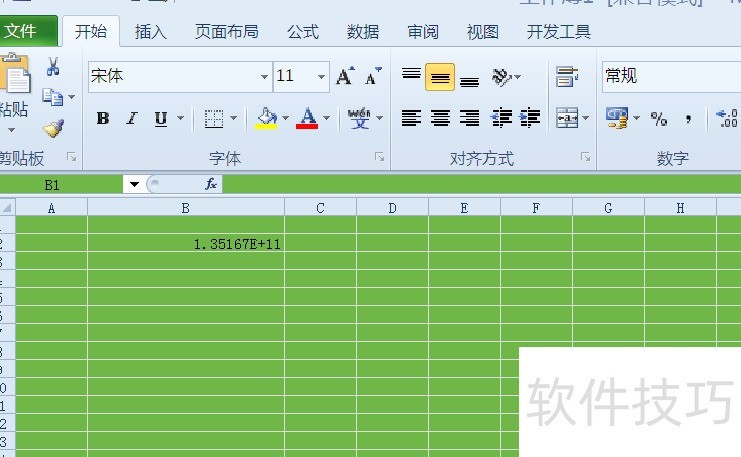Click the Select All corner triangle

pyautogui.click(x=8, y=207)
